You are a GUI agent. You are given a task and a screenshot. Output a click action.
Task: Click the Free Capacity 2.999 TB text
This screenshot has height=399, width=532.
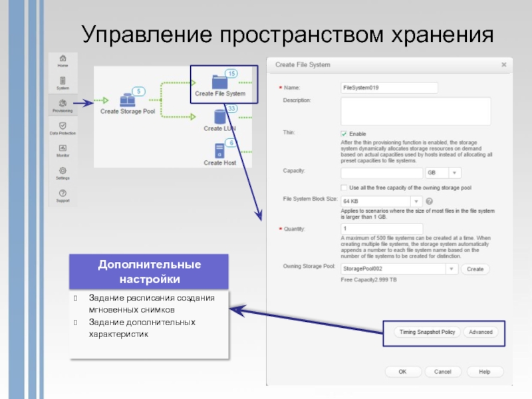coord(369,279)
